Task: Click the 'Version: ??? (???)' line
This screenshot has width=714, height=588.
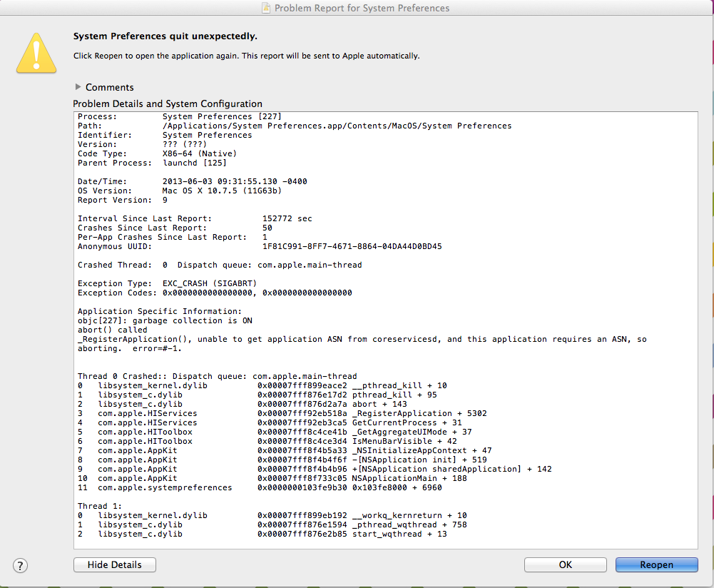Action: click(142, 144)
